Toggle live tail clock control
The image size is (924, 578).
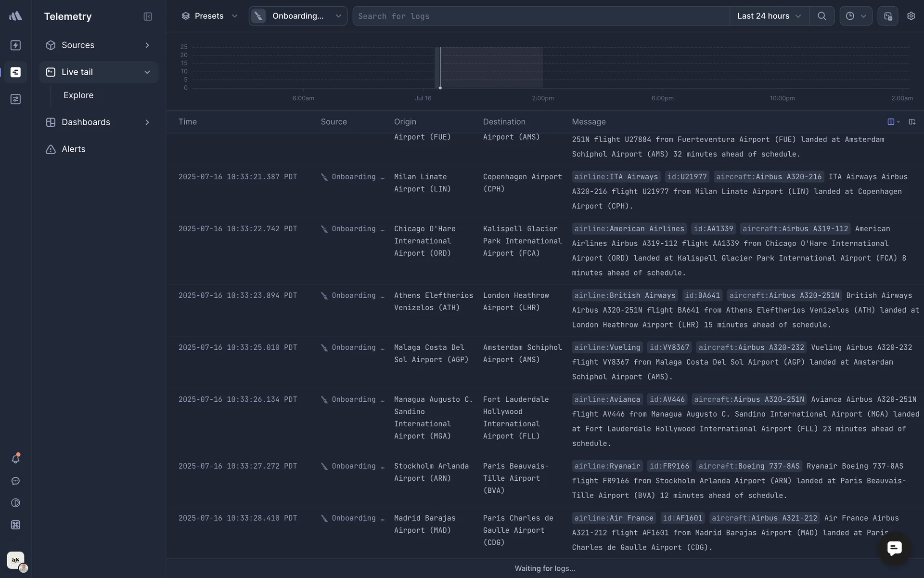(855, 16)
